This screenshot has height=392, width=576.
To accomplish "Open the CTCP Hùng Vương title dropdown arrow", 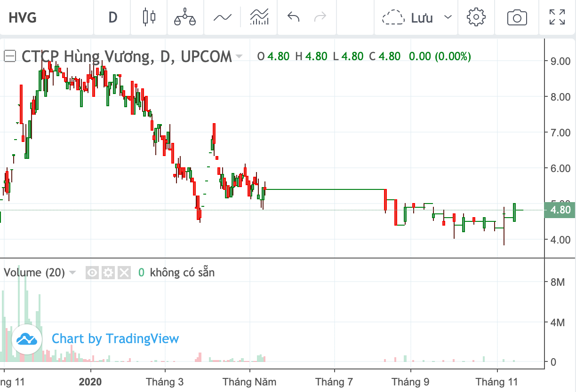I will tap(239, 57).
